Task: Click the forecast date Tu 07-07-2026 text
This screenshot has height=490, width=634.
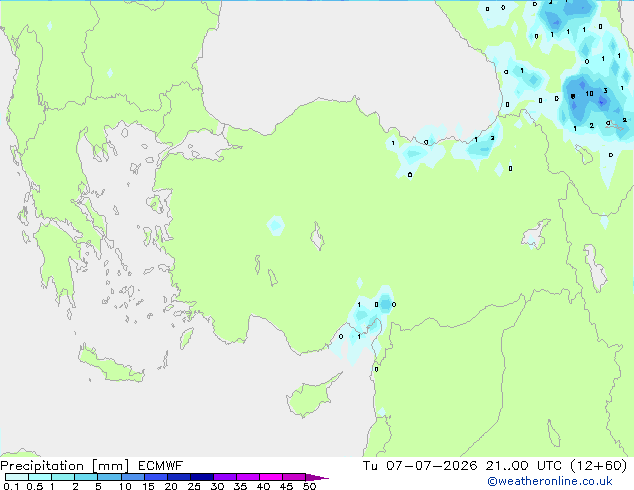Action: coord(420,466)
